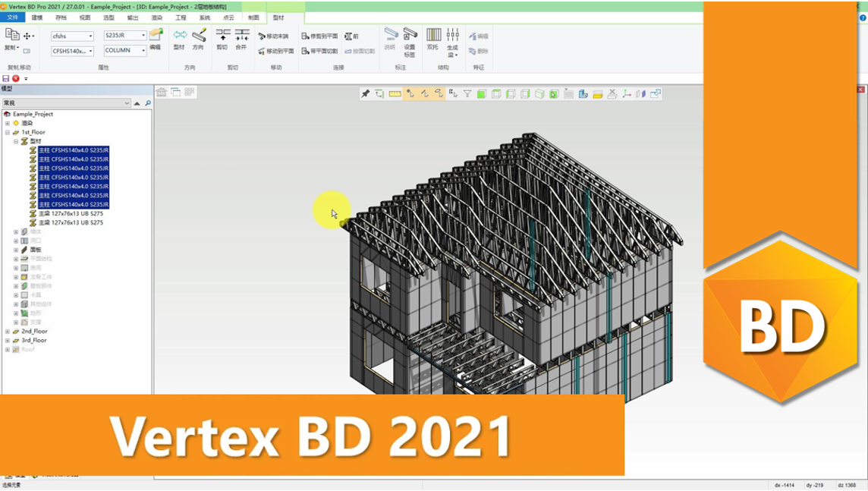Switch to the 视图 ribbon tab
This screenshot has height=491, width=868.
(x=85, y=17)
